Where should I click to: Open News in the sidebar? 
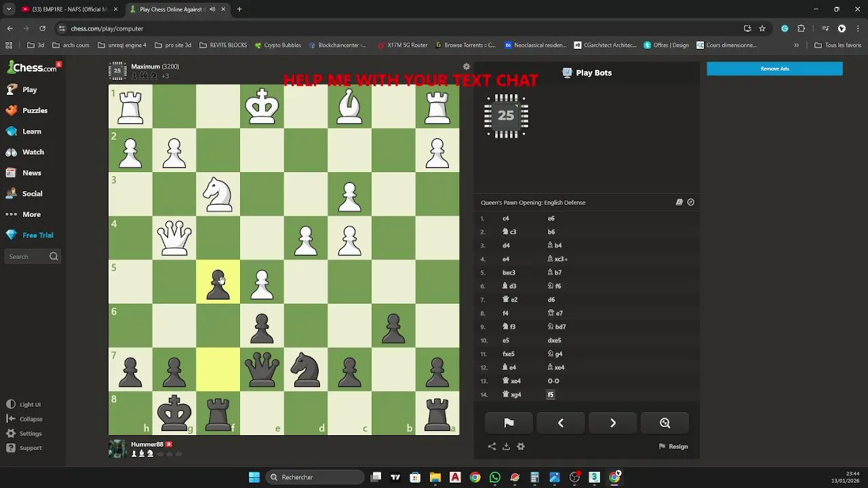click(x=24, y=173)
